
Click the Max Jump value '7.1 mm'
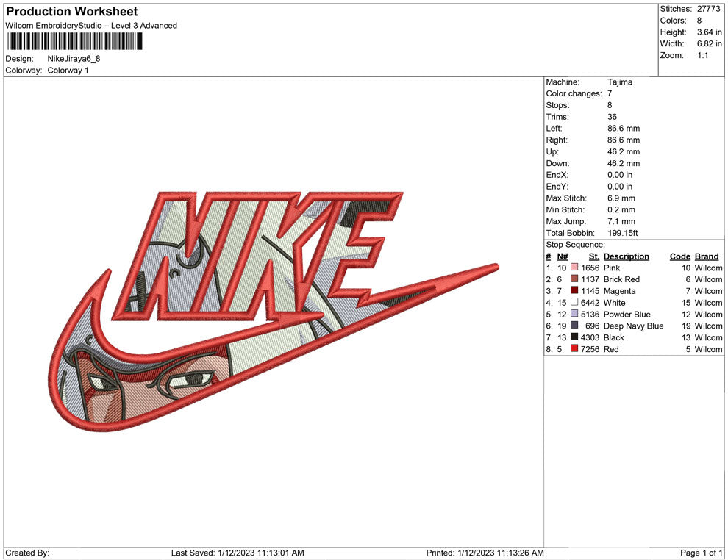(621, 221)
